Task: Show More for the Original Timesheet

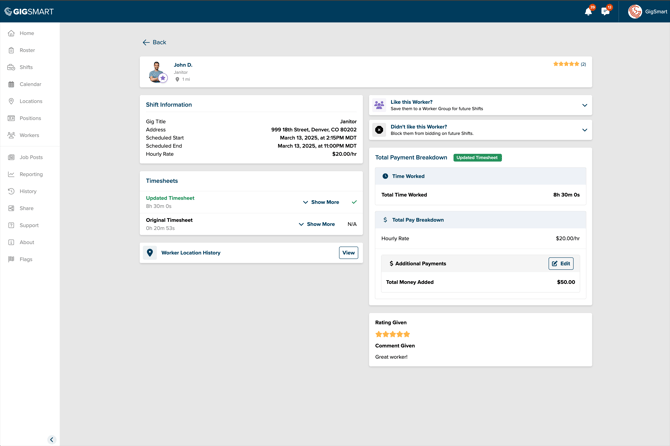Action: click(x=317, y=224)
